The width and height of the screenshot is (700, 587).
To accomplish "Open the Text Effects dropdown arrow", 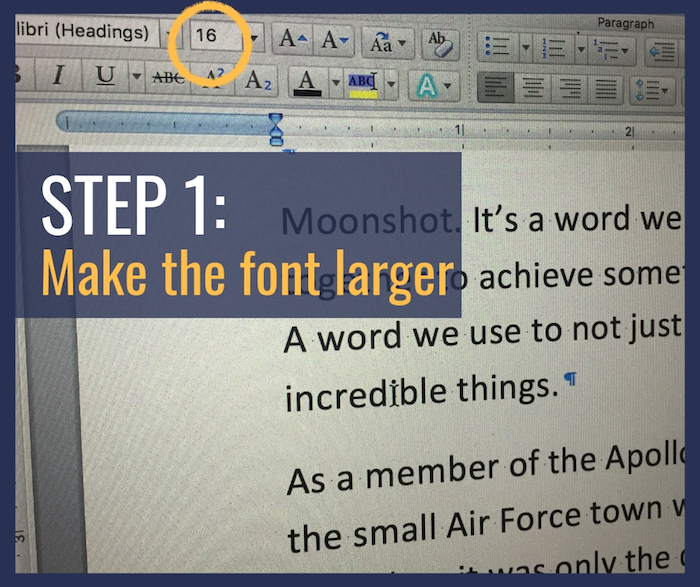I will (x=448, y=86).
